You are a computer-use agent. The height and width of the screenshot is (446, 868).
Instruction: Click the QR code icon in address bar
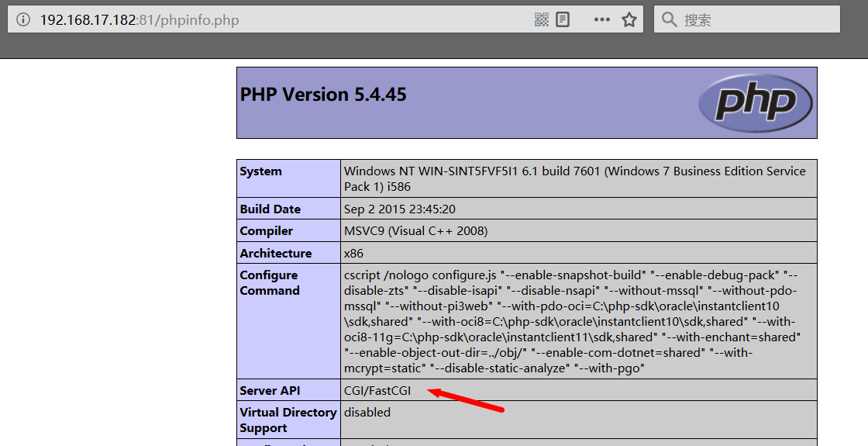542,19
